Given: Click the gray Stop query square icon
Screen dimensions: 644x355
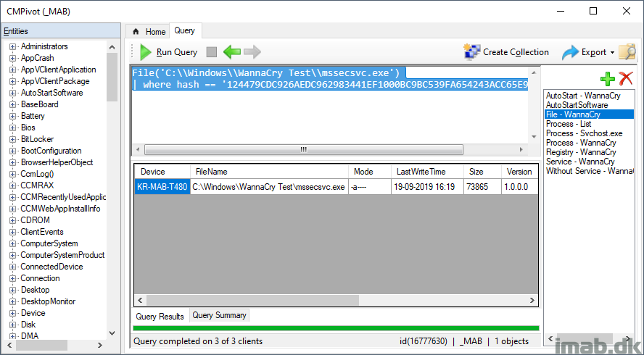Looking at the screenshot, I should 212,52.
